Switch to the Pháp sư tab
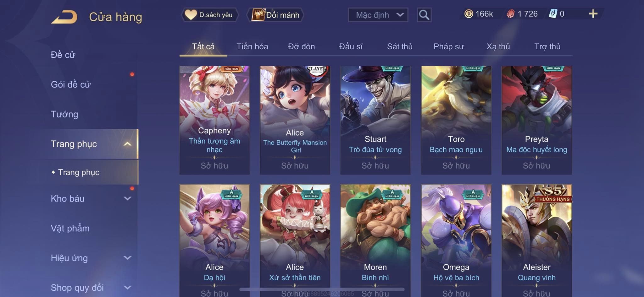This screenshot has height=297, width=644. (x=449, y=46)
